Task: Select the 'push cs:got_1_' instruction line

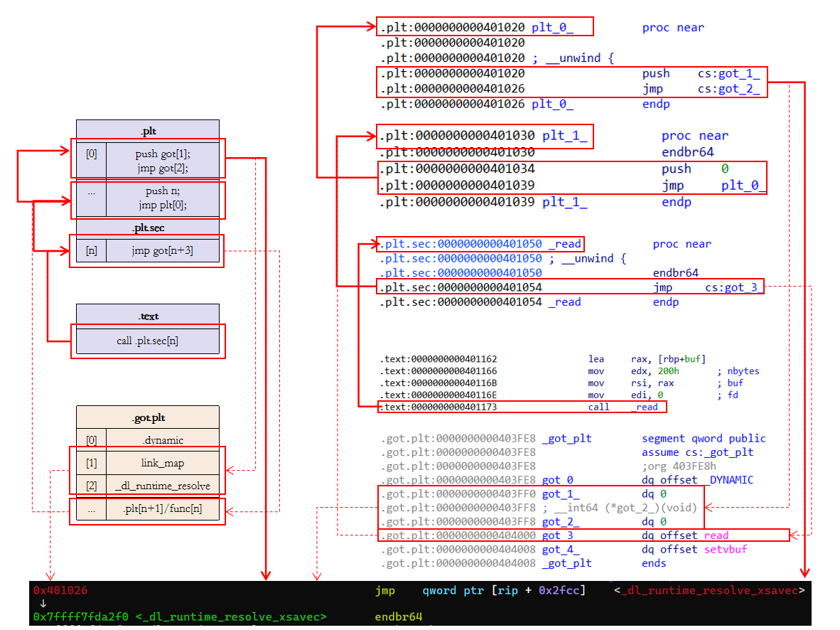Action: click(x=571, y=73)
